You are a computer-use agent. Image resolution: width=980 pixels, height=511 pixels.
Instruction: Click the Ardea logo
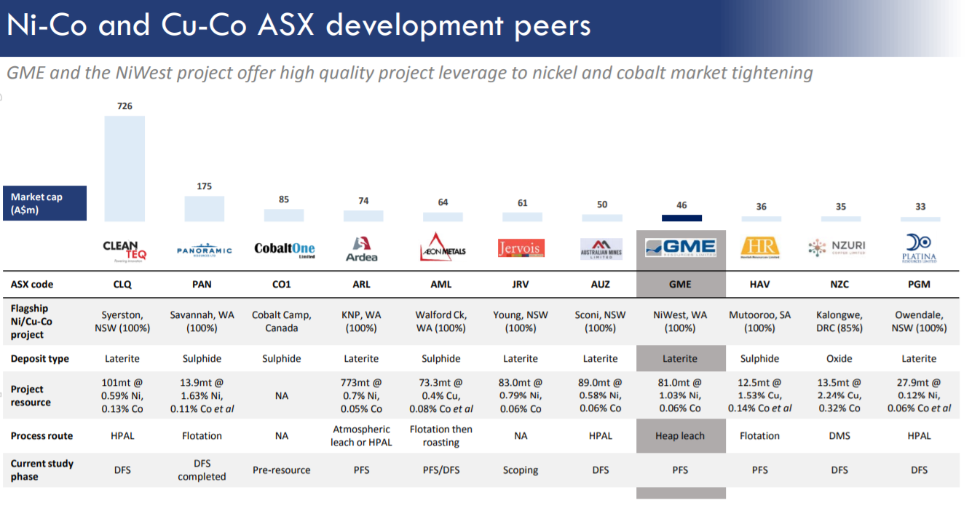[x=361, y=249]
